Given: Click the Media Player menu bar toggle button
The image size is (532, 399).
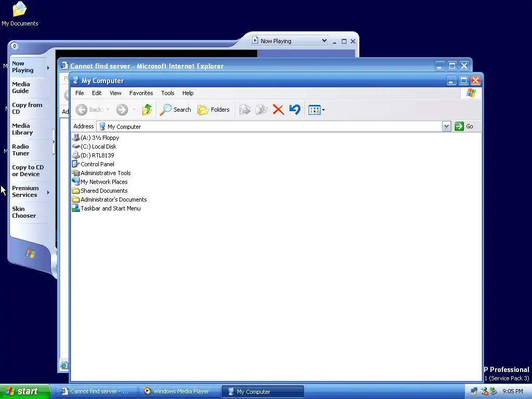Looking at the screenshot, I should (x=14, y=46).
